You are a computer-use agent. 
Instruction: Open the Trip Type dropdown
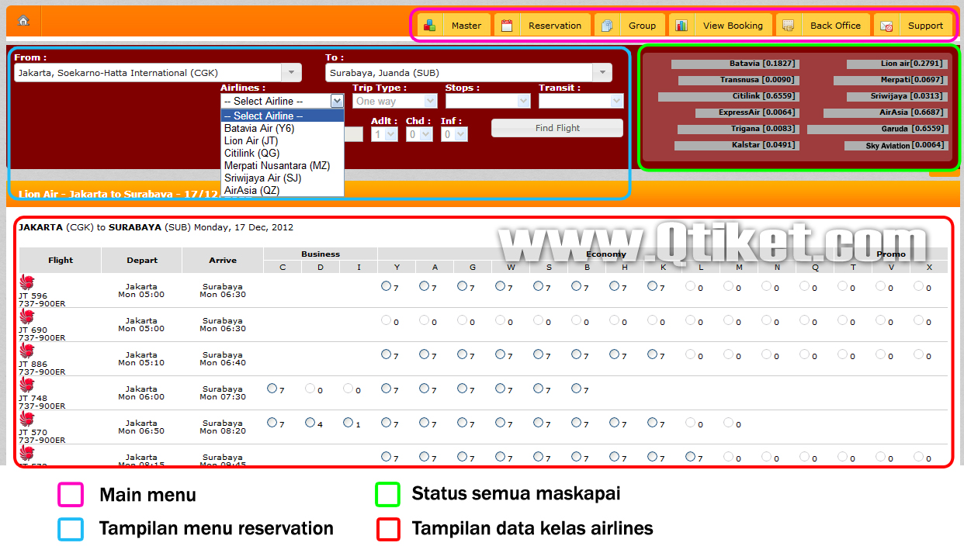[395, 101]
